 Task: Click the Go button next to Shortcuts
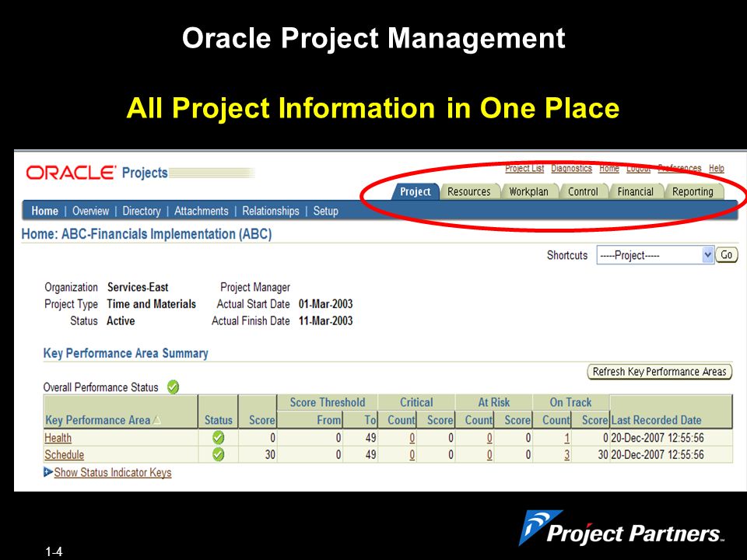[727, 255]
